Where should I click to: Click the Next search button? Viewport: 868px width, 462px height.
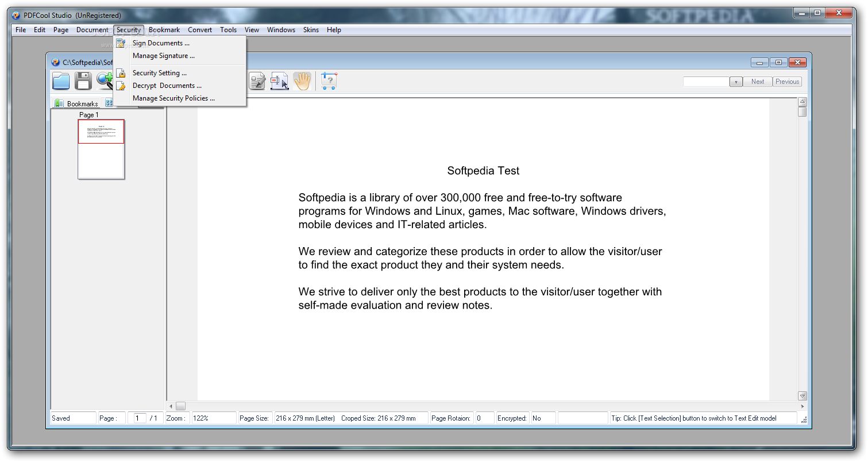click(x=758, y=82)
